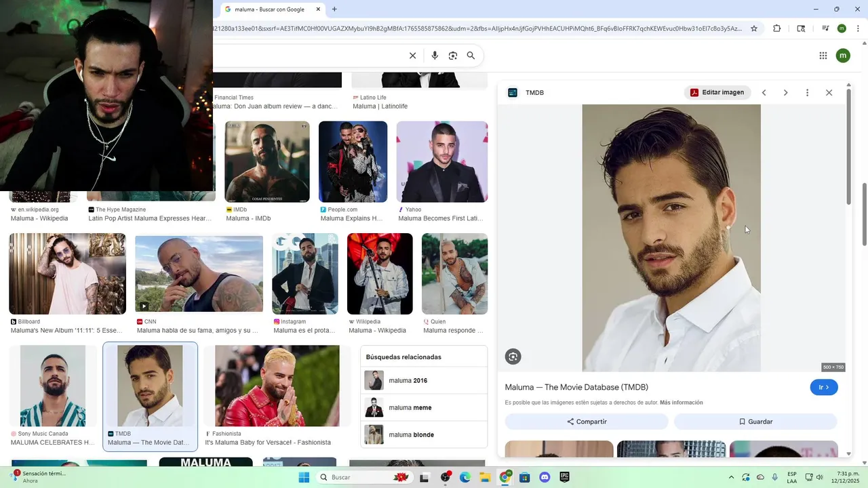Open Google Lens image search icon
Viewport: 868px width, 488px height.
[x=453, y=56]
